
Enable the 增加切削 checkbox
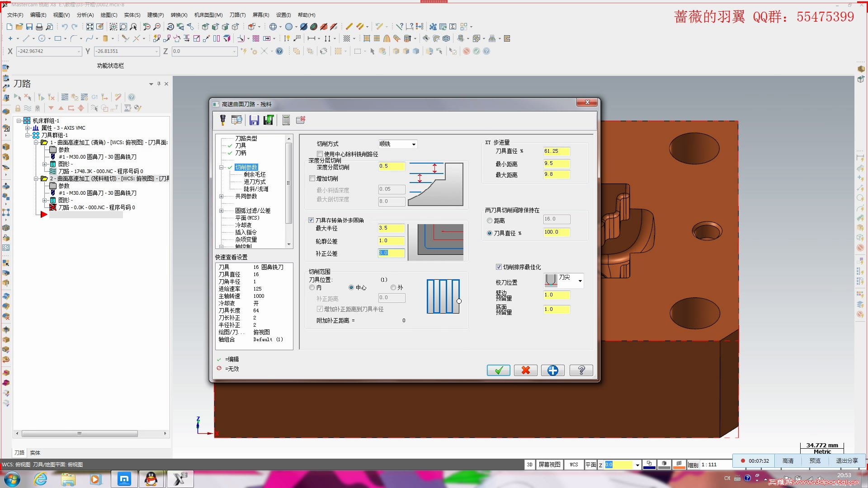[312, 178]
